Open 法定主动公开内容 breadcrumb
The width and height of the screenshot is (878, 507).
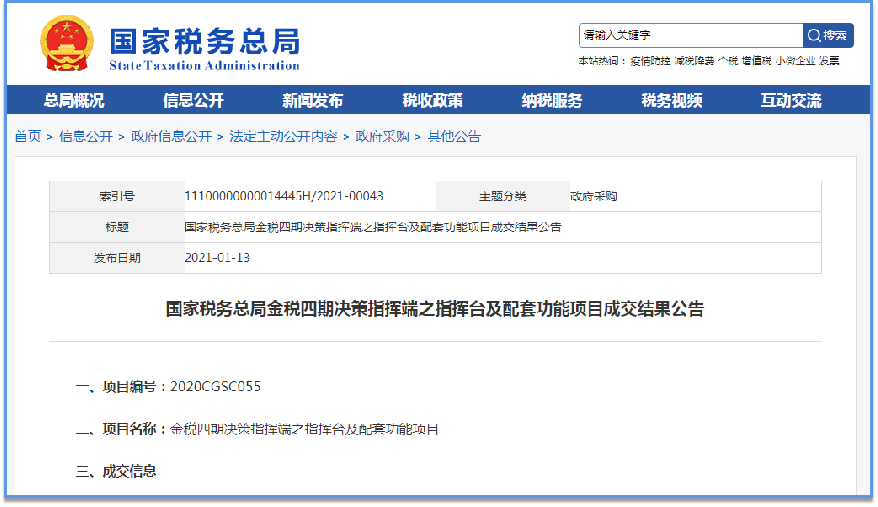(x=283, y=136)
